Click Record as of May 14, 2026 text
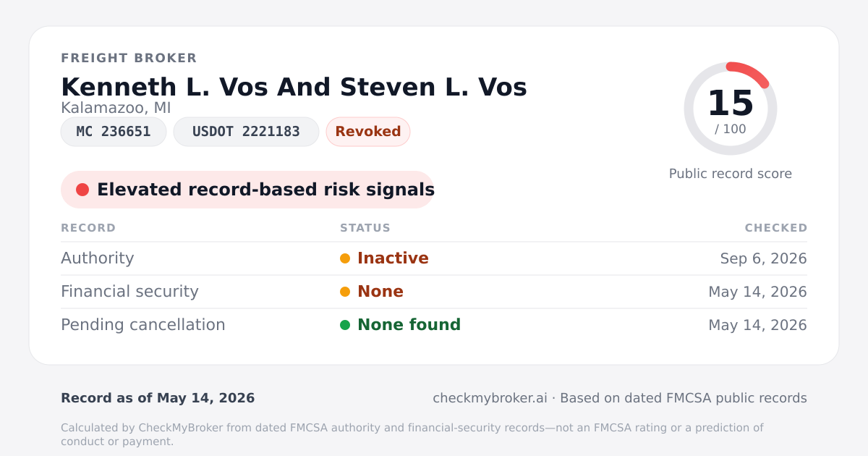868x456 pixels. coord(158,398)
